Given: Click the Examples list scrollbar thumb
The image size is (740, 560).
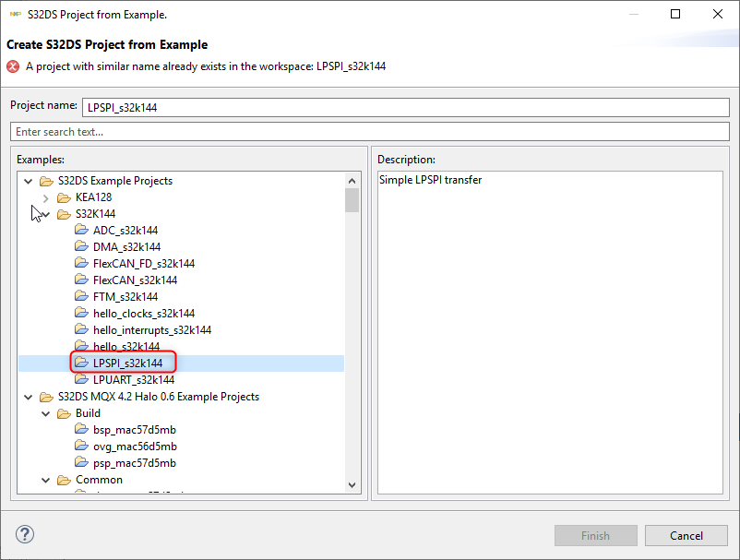Looking at the screenshot, I should coord(352,200).
